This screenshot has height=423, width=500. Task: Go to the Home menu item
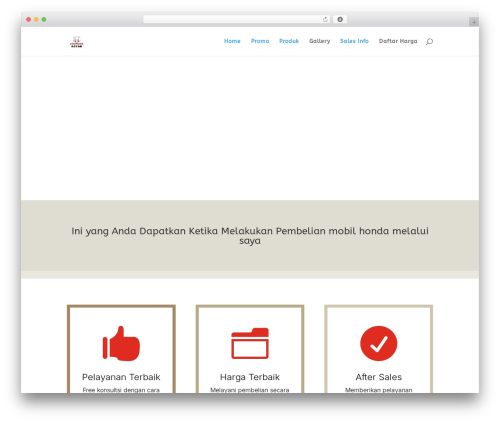click(232, 41)
